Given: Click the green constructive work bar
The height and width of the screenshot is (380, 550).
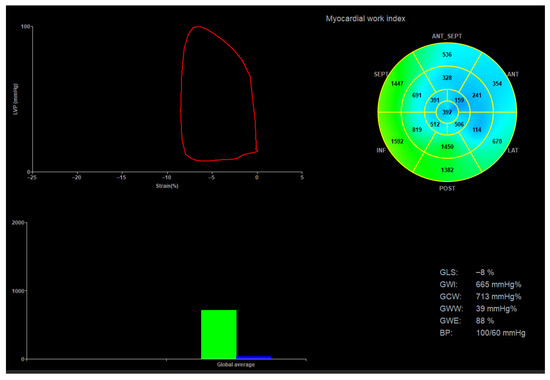Looking at the screenshot, I should [x=219, y=334].
